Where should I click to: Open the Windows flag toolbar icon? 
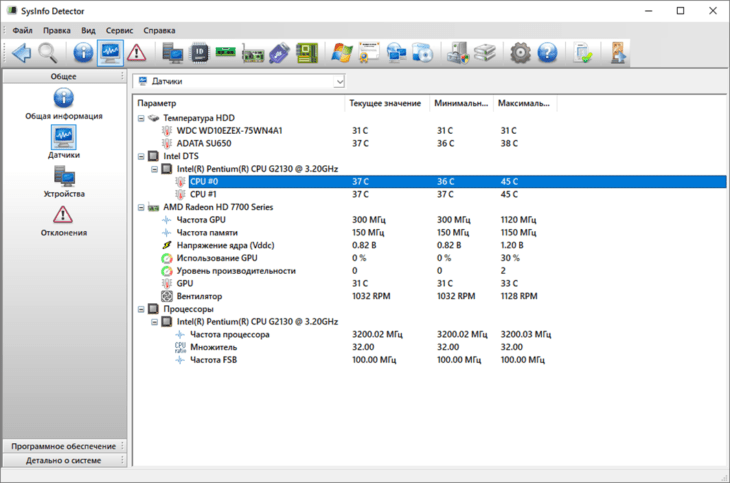tap(341, 53)
